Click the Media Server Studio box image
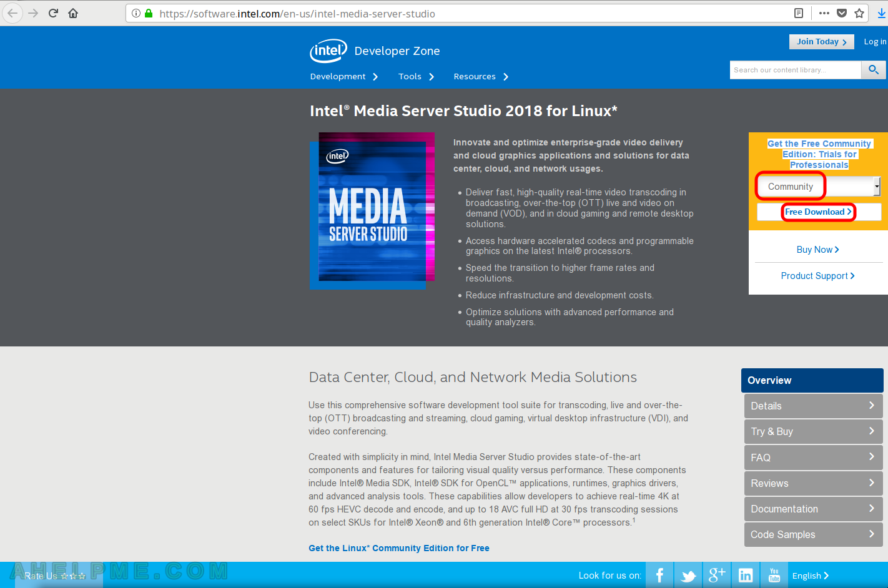Viewport: 888px width, 588px height. click(372, 210)
